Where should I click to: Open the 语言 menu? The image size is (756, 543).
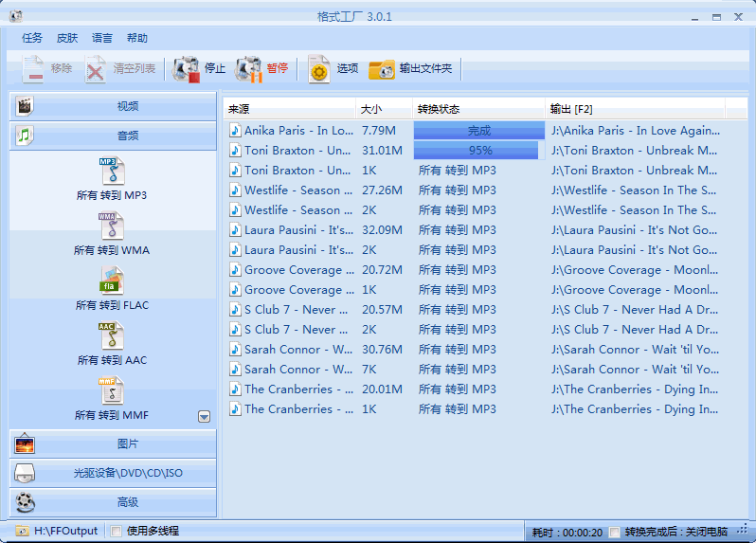tap(102, 38)
